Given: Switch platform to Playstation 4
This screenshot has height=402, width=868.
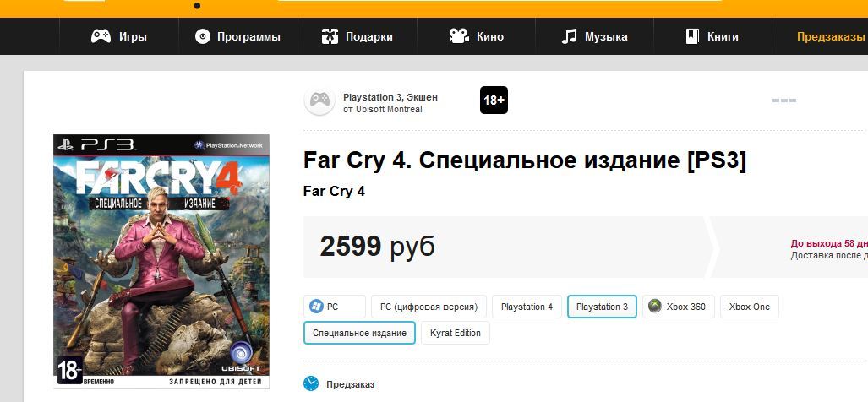Looking at the screenshot, I should 527,307.
